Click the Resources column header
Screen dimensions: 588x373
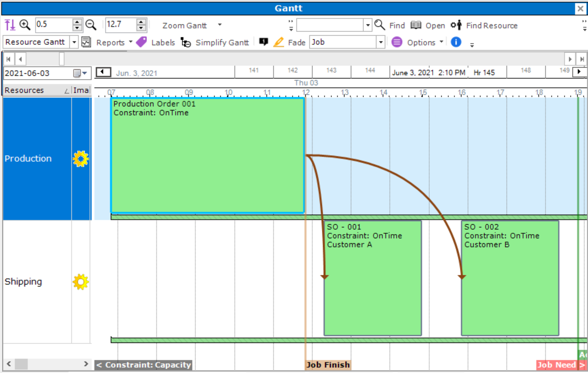click(37, 90)
